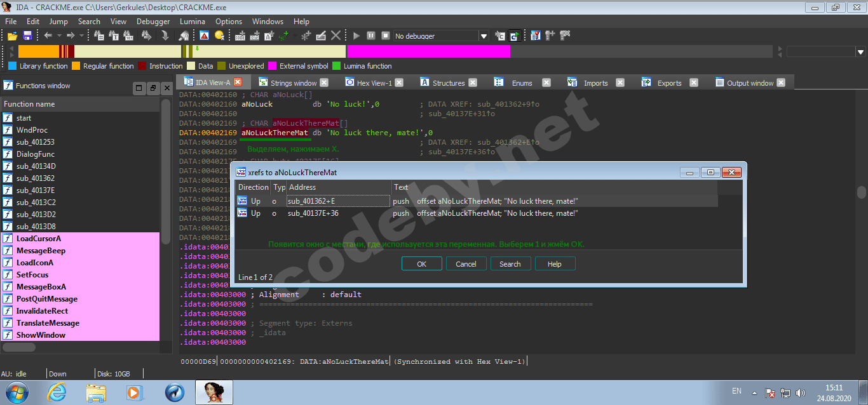The height and width of the screenshot is (405, 868).
Task: Click the pencil rename toolbar icon
Action: click(x=322, y=36)
